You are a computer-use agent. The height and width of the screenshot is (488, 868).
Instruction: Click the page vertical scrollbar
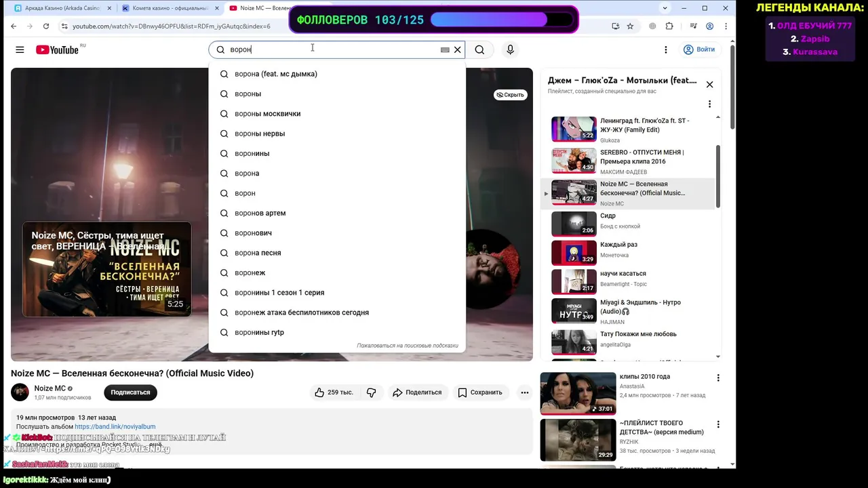tap(732, 88)
